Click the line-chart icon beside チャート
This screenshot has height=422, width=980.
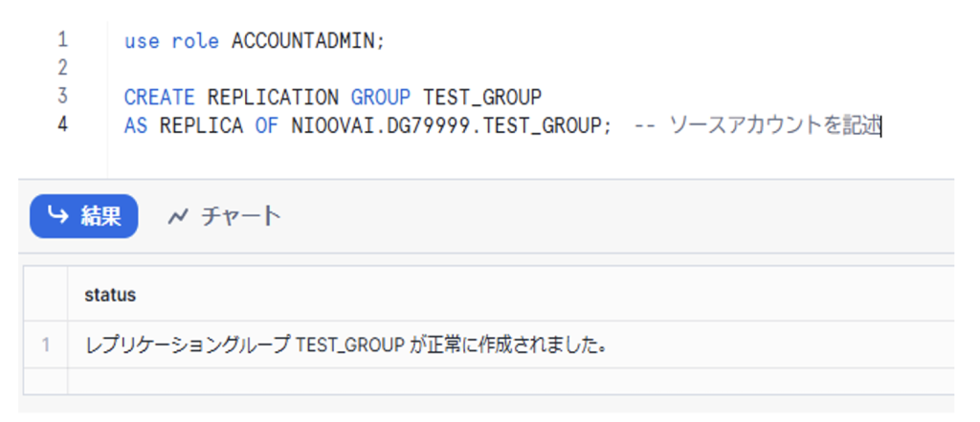click(x=177, y=216)
